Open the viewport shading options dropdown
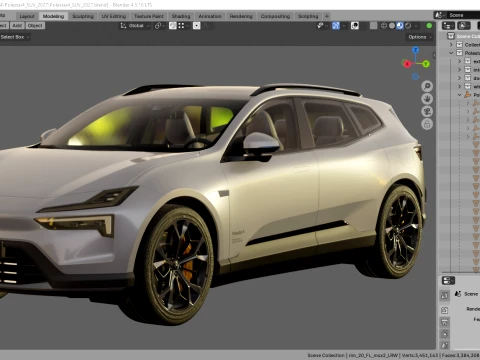 (x=416, y=26)
